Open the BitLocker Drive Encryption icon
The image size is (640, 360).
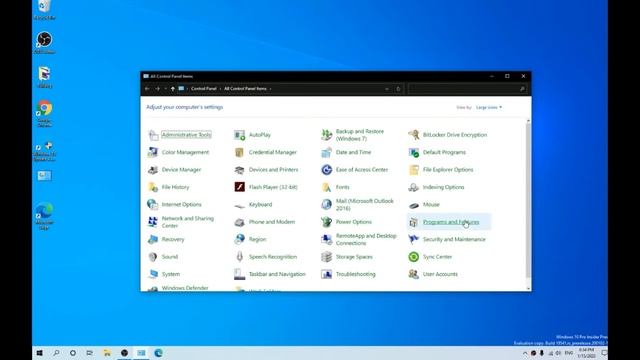pos(413,135)
